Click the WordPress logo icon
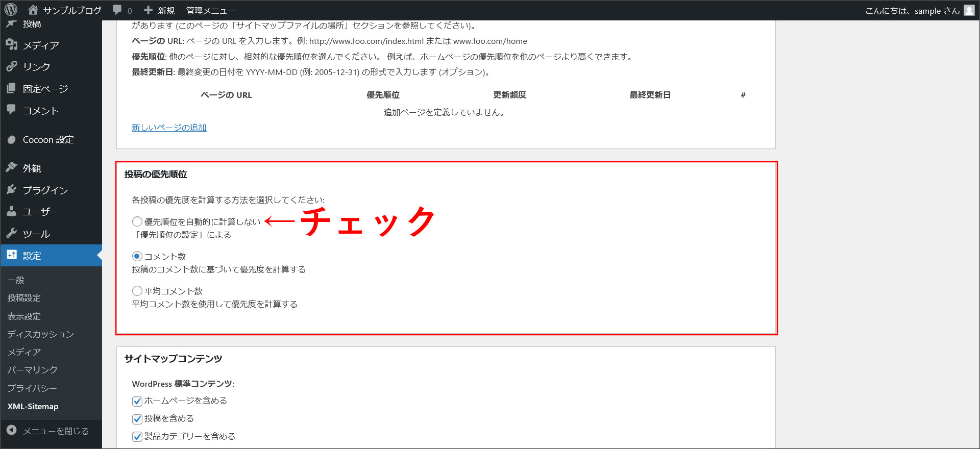 point(11,10)
